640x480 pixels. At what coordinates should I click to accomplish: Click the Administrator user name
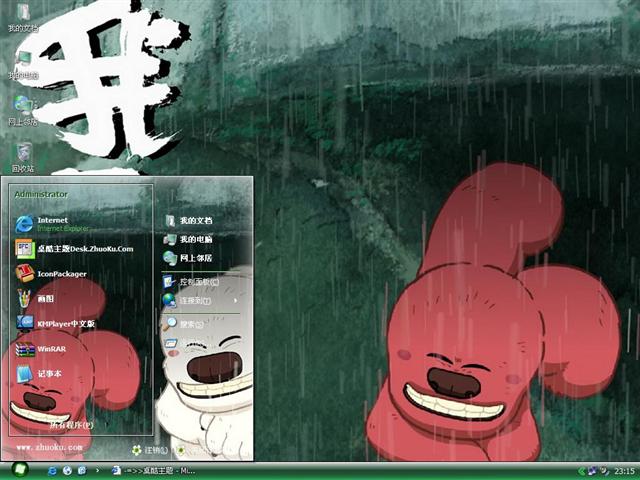[x=41, y=194]
